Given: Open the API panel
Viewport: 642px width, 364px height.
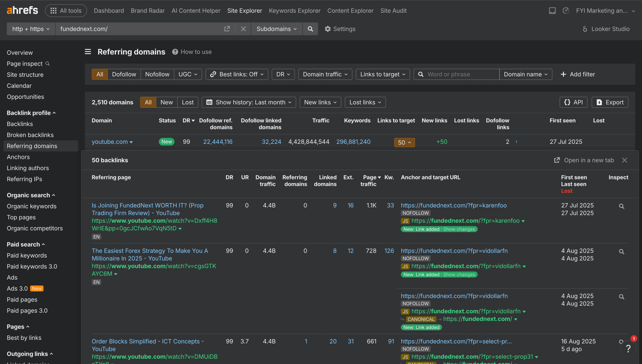Looking at the screenshot, I should click(x=573, y=102).
